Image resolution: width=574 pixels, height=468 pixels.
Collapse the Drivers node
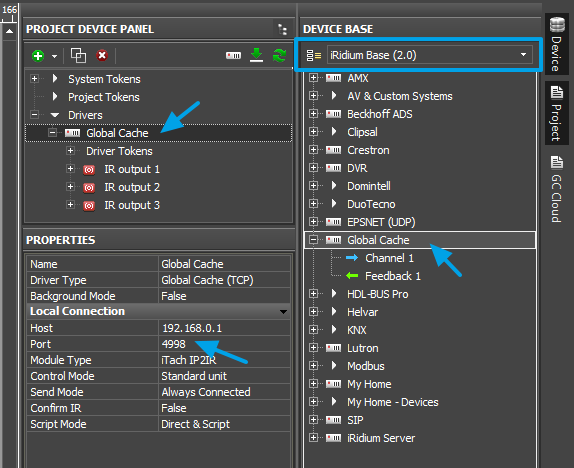(34, 115)
